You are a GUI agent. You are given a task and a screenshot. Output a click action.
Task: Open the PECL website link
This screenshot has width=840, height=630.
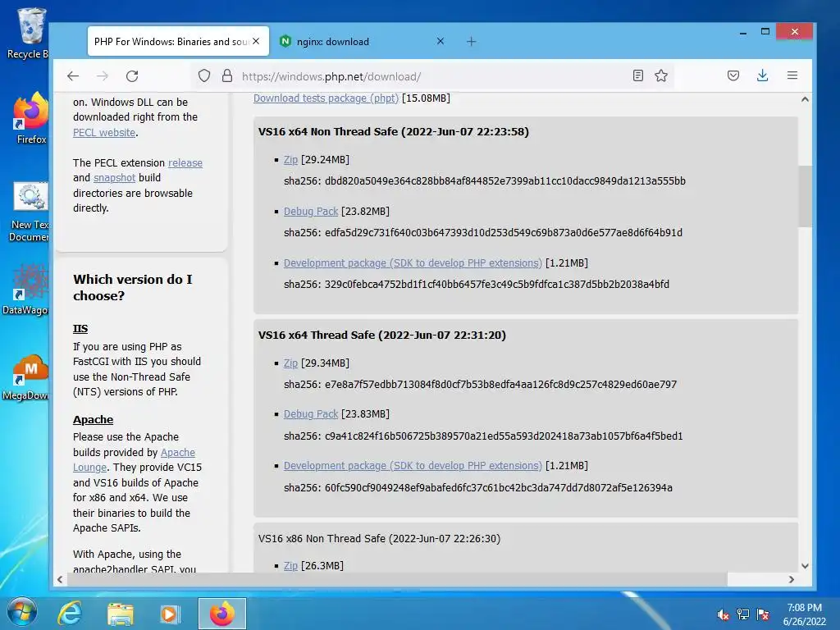(104, 132)
